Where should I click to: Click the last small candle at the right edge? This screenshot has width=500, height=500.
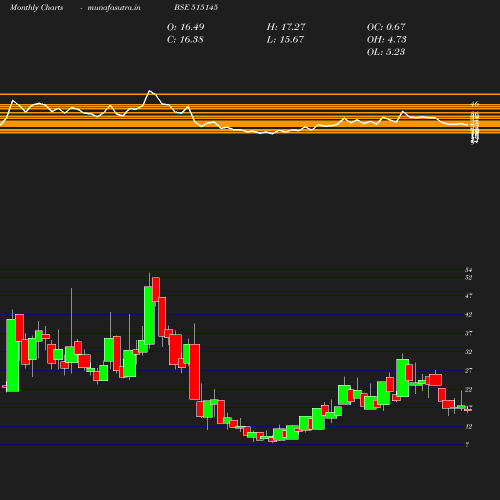[x=468, y=410]
